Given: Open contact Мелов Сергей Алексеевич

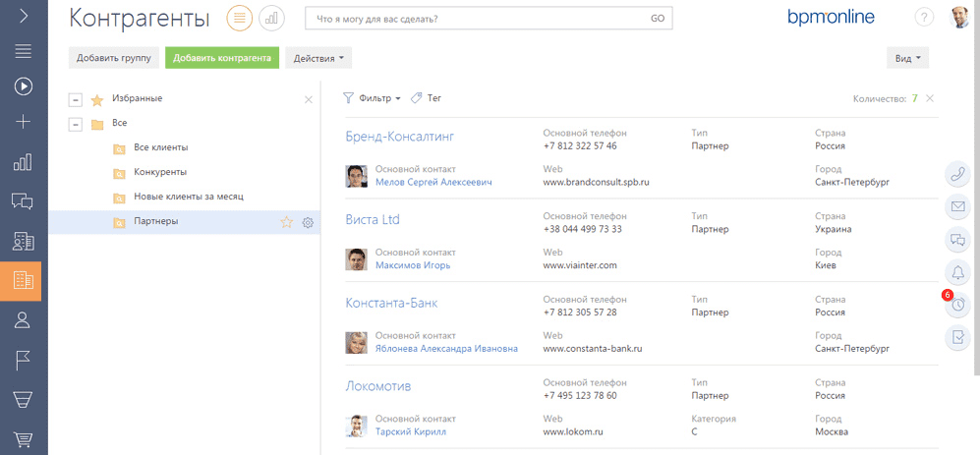Looking at the screenshot, I should [433, 183].
